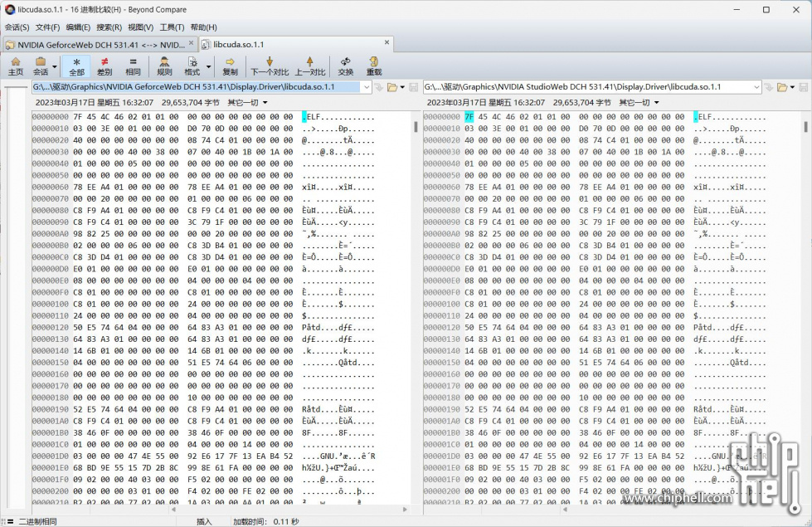Click offset 000001D0 in right pane

[x=442, y=456]
